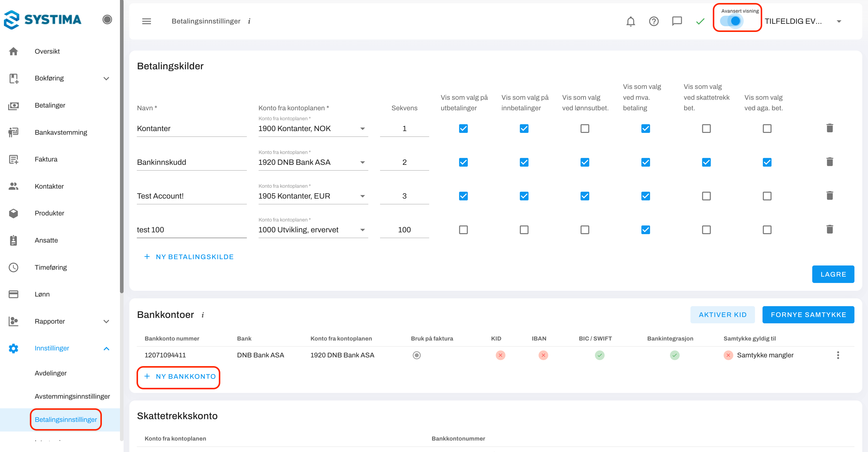Click the hamburger menu icon
This screenshot has width=868, height=452.
tap(146, 21)
